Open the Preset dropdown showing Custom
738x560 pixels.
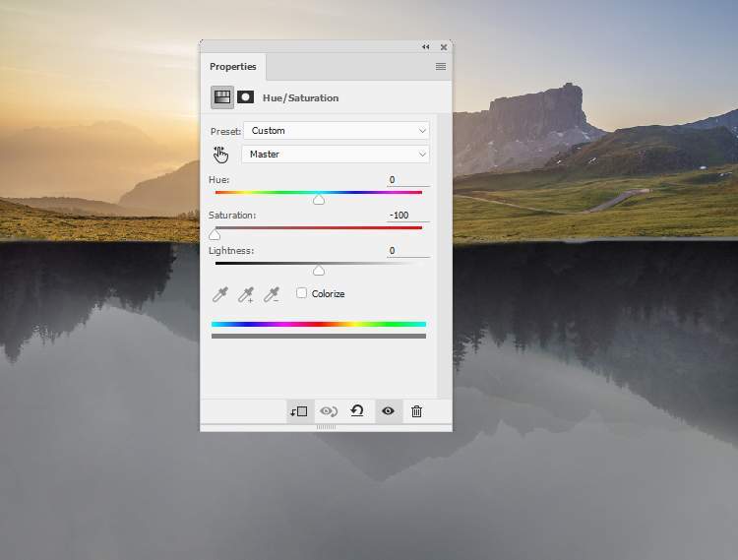coord(337,130)
